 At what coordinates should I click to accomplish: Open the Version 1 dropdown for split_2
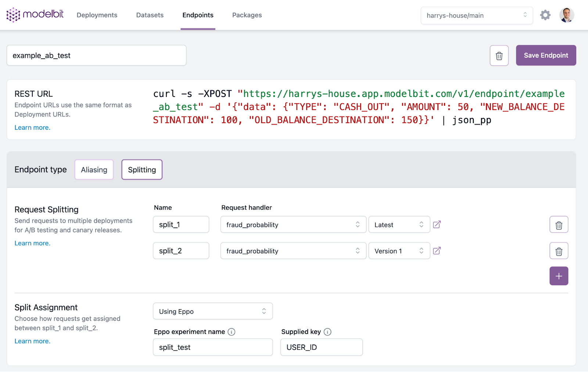(x=399, y=251)
